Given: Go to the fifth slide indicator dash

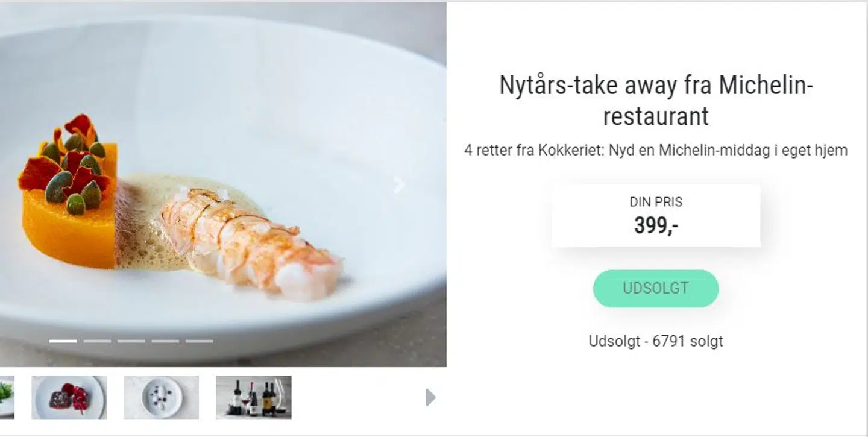Looking at the screenshot, I should (199, 341).
